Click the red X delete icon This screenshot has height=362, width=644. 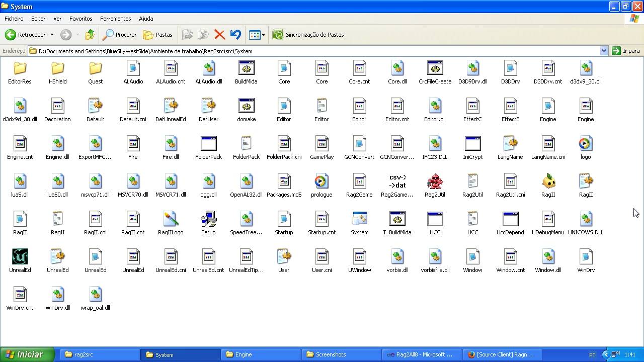[219, 35]
